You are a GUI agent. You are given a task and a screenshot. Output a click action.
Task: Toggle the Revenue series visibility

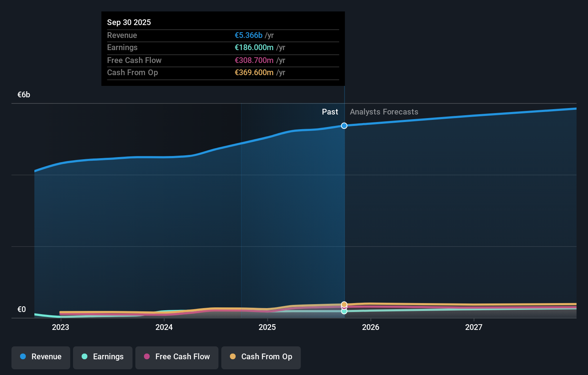coord(40,357)
